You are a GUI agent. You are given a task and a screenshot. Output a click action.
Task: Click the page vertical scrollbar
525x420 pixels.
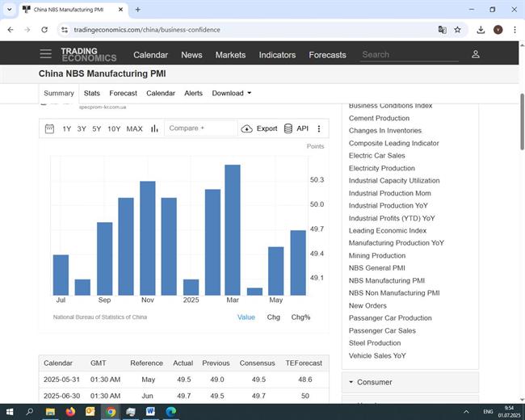point(522,122)
